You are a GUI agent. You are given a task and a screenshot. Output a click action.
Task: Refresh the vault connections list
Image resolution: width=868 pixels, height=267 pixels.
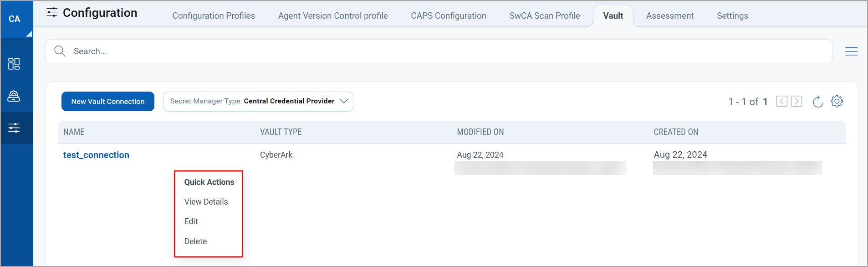(817, 102)
